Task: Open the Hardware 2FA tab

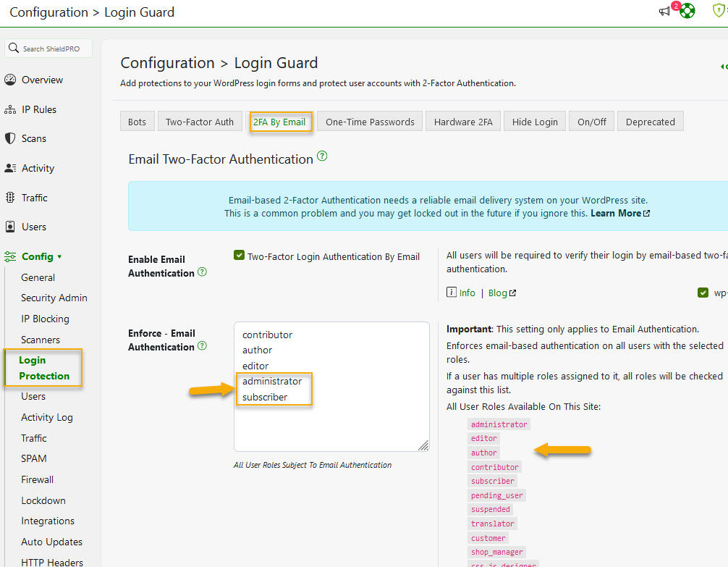Action: tap(463, 122)
